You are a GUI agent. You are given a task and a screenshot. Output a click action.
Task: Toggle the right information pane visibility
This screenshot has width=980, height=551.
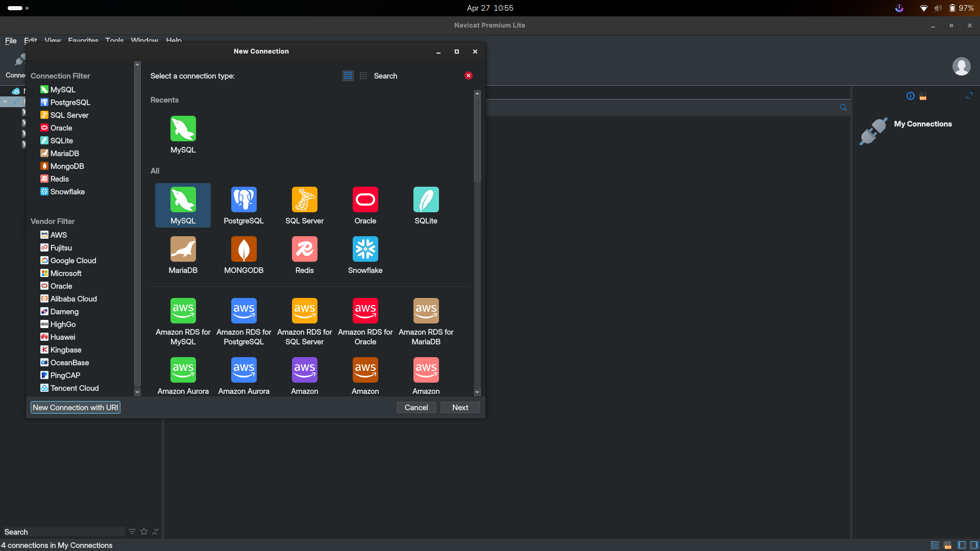[974, 545]
